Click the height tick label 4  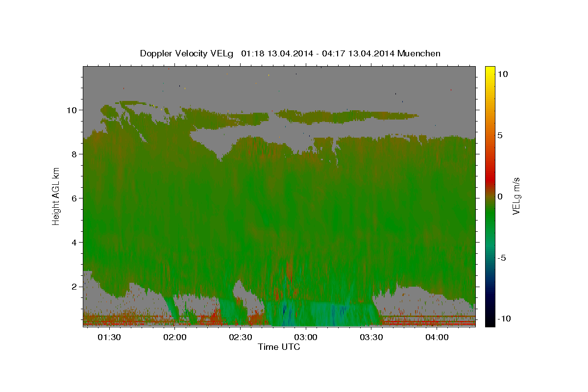point(75,242)
